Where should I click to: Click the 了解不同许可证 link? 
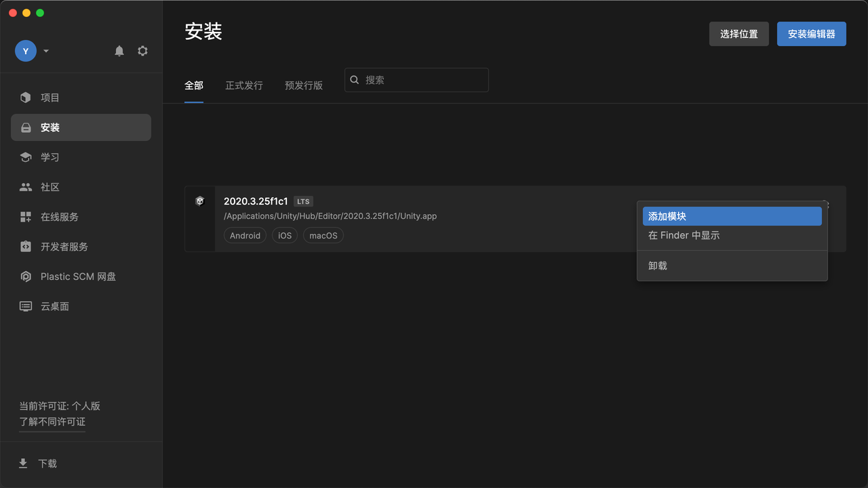click(x=52, y=422)
